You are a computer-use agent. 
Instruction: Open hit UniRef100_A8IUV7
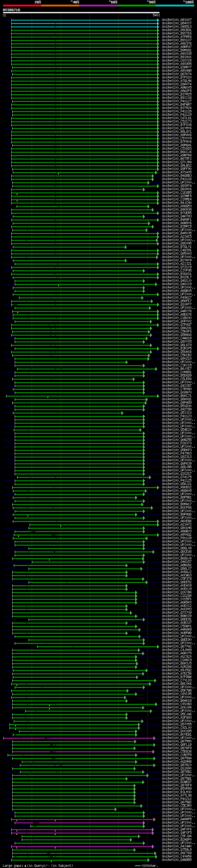(x=177, y=20)
